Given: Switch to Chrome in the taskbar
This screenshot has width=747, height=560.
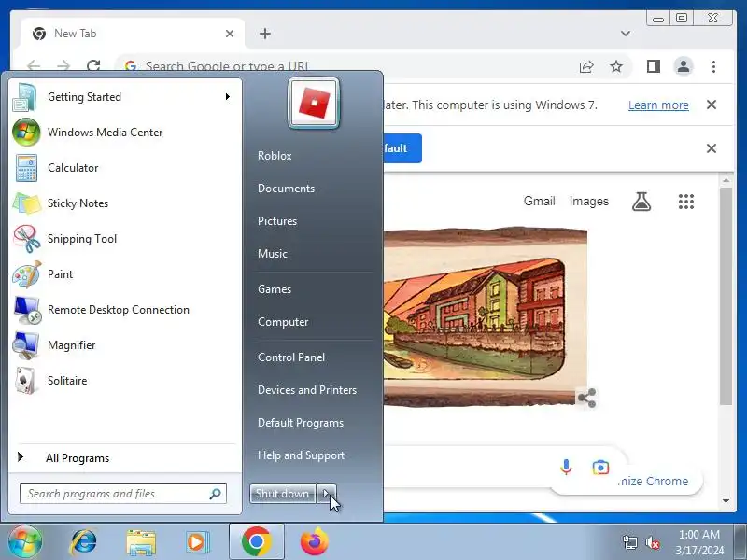Looking at the screenshot, I should click(x=256, y=541).
